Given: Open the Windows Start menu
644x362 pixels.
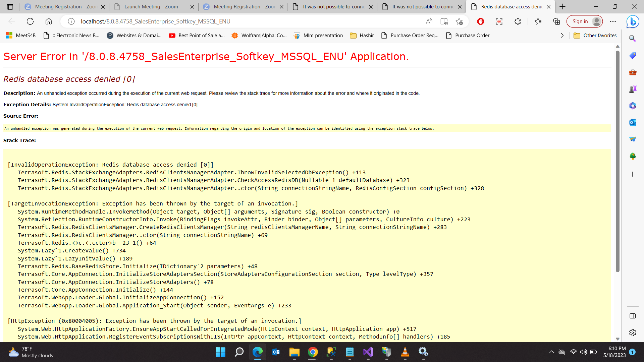Looking at the screenshot, I should (x=220, y=352).
